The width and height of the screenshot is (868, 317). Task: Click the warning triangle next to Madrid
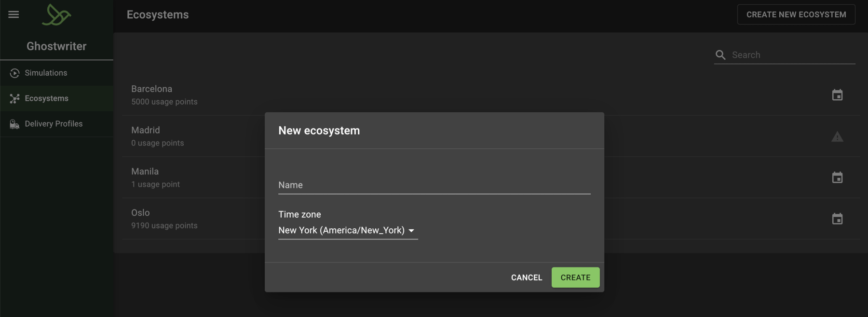[838, 136]
